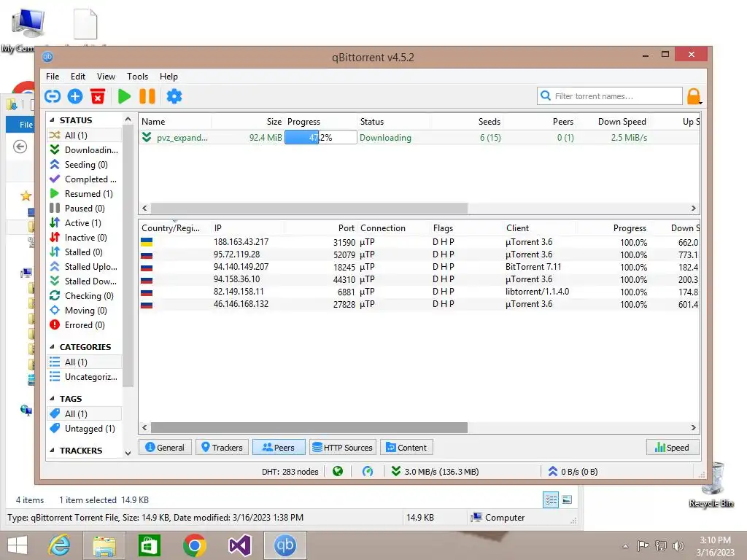The image size is (747, 560).
Task: Open the Help menu
Action: coord(169,77)
